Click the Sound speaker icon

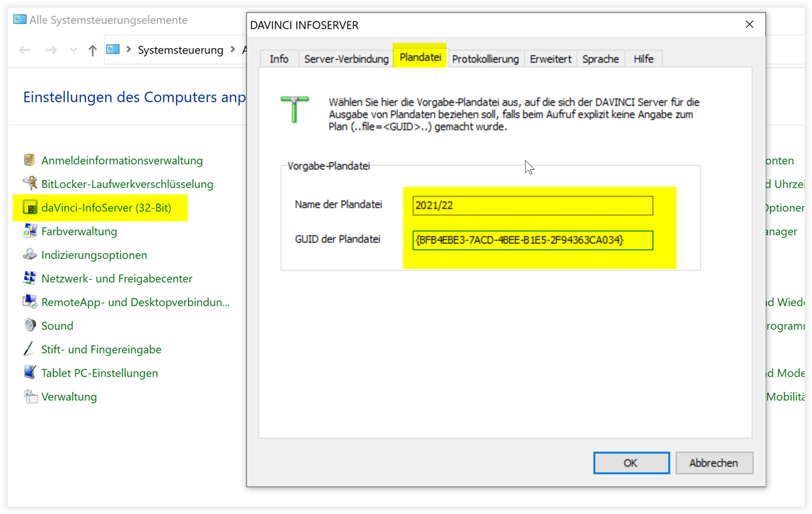[x=30, y=326]
